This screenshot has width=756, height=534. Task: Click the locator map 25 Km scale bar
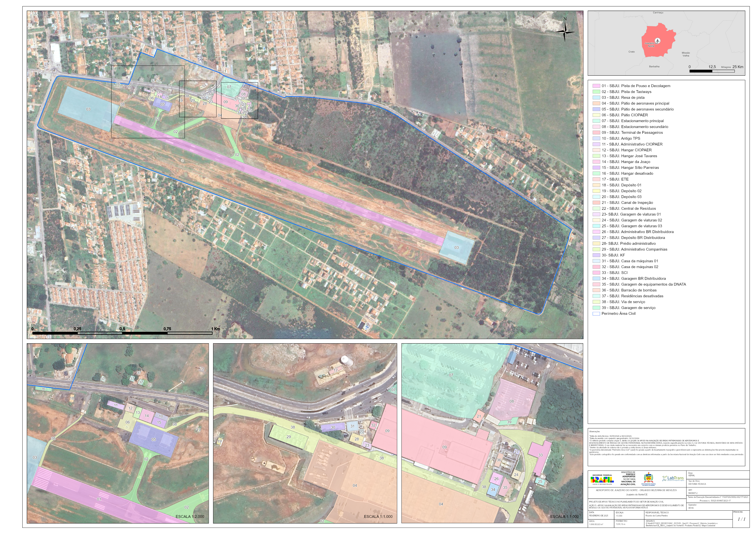pos(712,71)
